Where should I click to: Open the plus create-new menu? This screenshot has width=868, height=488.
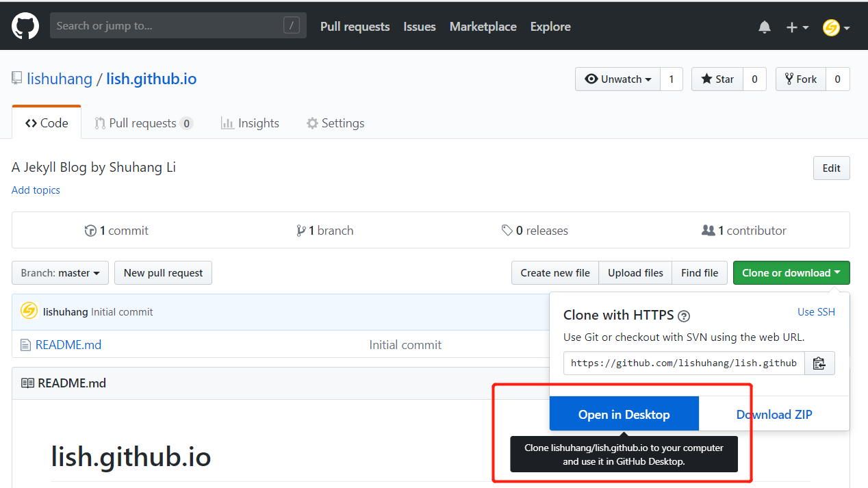[797, 27]
